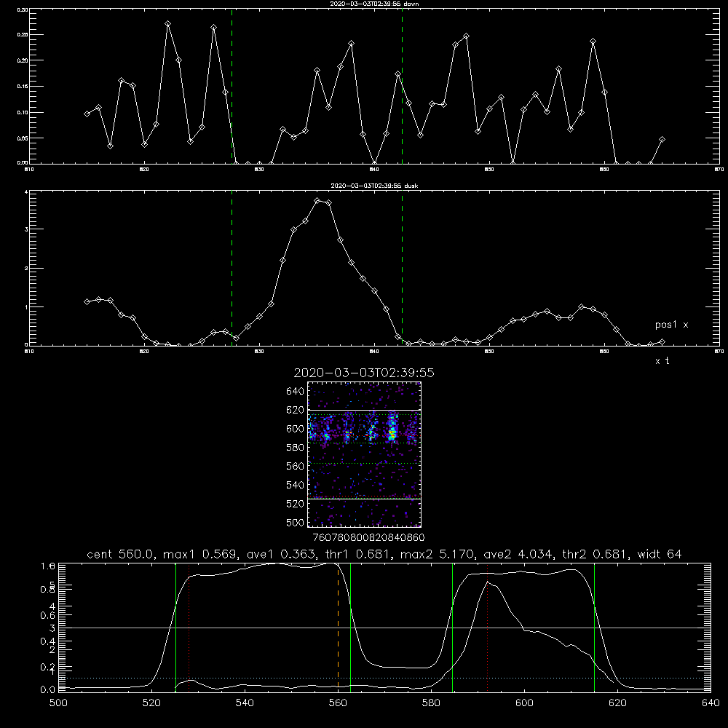Image resolution: width=728 pixels, height=728 pixels.
Task: Click the 1.6 label on bottom plot y-axis
Action: 48,566
